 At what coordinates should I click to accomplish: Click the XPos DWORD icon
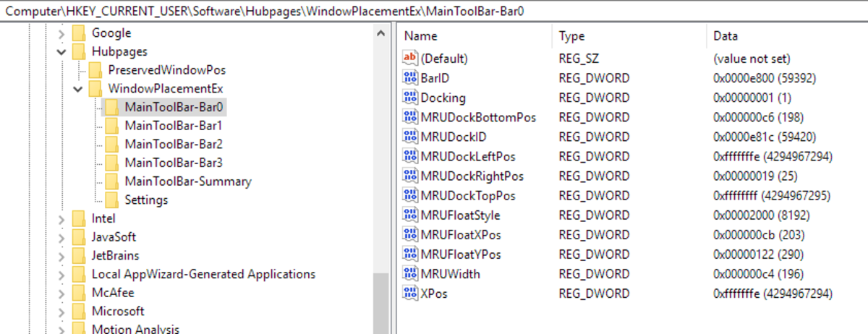pos(410,293)
